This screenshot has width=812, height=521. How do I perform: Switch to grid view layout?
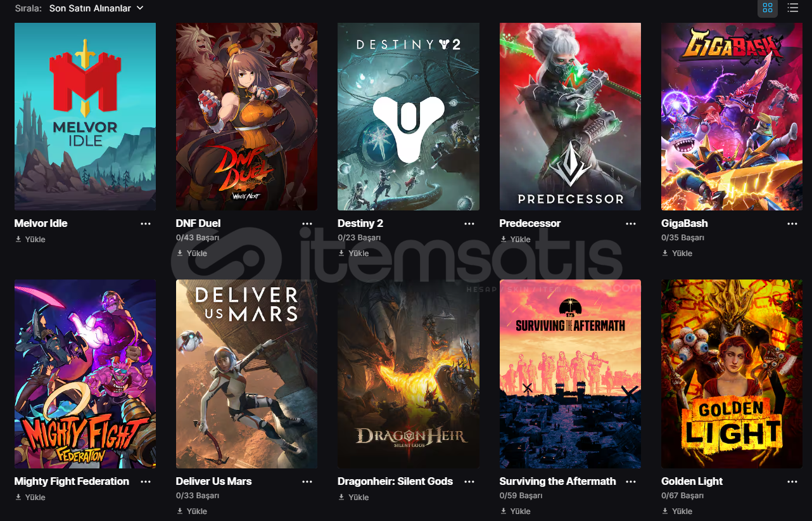768,8
